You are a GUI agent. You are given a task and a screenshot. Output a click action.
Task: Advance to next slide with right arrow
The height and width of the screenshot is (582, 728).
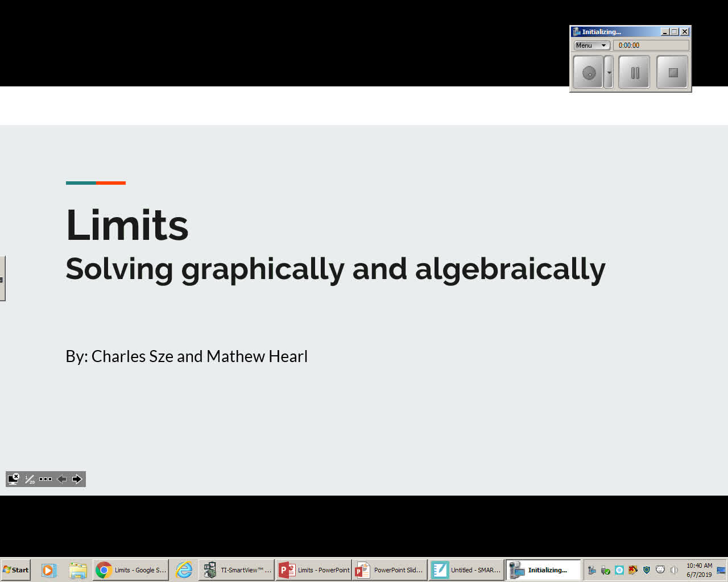(x=77, y=479)
